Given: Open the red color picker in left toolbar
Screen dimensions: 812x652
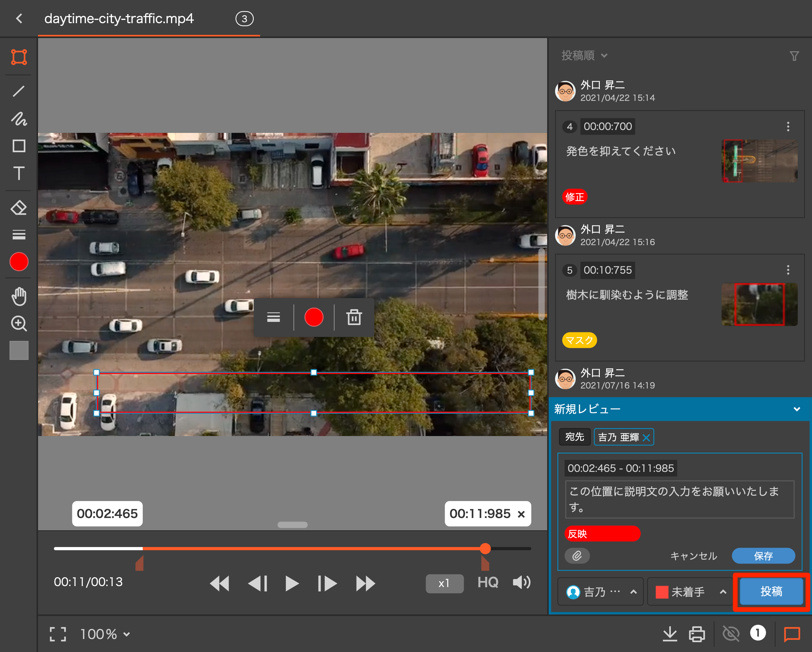Looking at the screenshot, I should coord(19,262).
